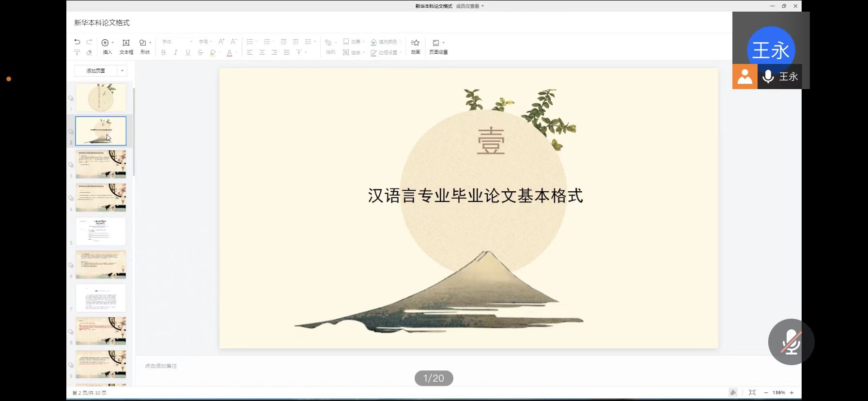Toggle strikethrough formatting

coord(200,52)
